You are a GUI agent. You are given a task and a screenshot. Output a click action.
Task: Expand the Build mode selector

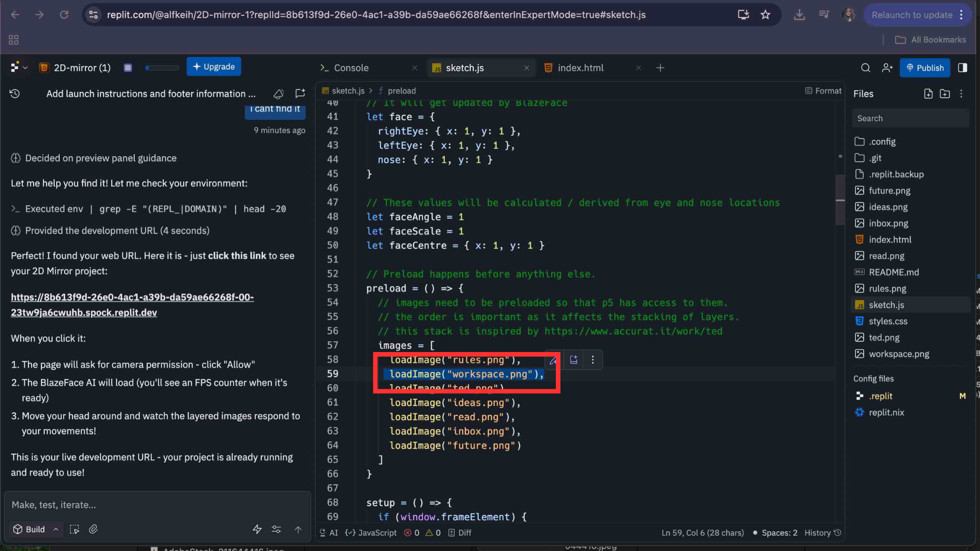(x=35, y=530)
